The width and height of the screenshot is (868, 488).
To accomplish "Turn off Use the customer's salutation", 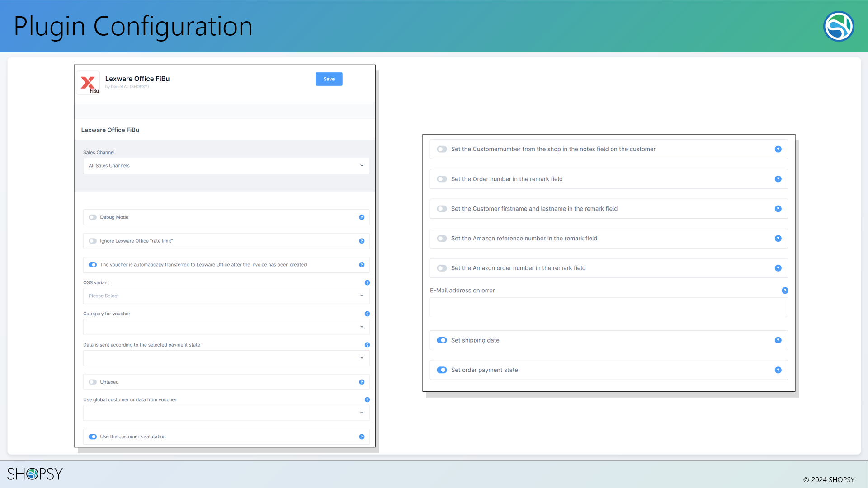I will point(93,437).
